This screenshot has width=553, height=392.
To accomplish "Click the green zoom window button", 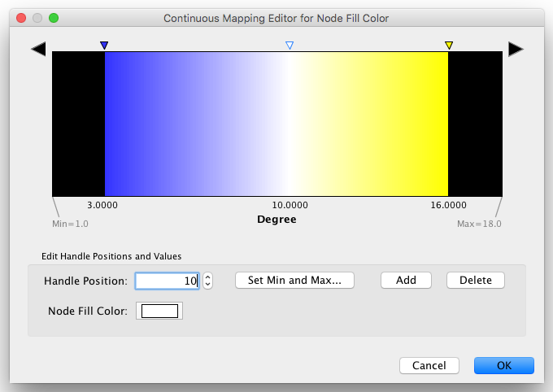I will coord(54,17).
